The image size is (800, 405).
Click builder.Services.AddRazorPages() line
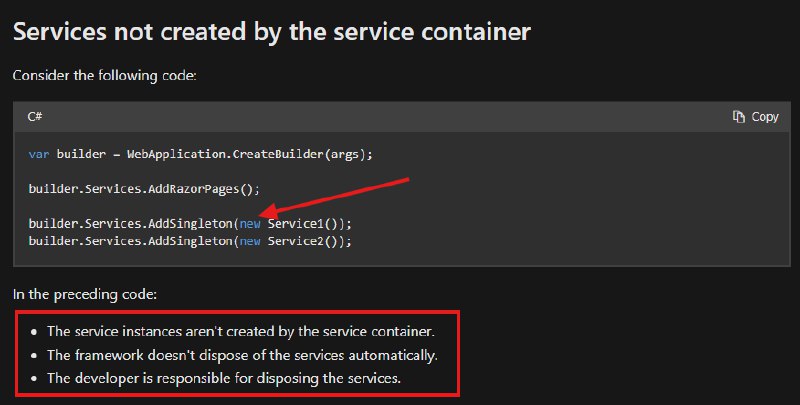[x=144, y=189]
